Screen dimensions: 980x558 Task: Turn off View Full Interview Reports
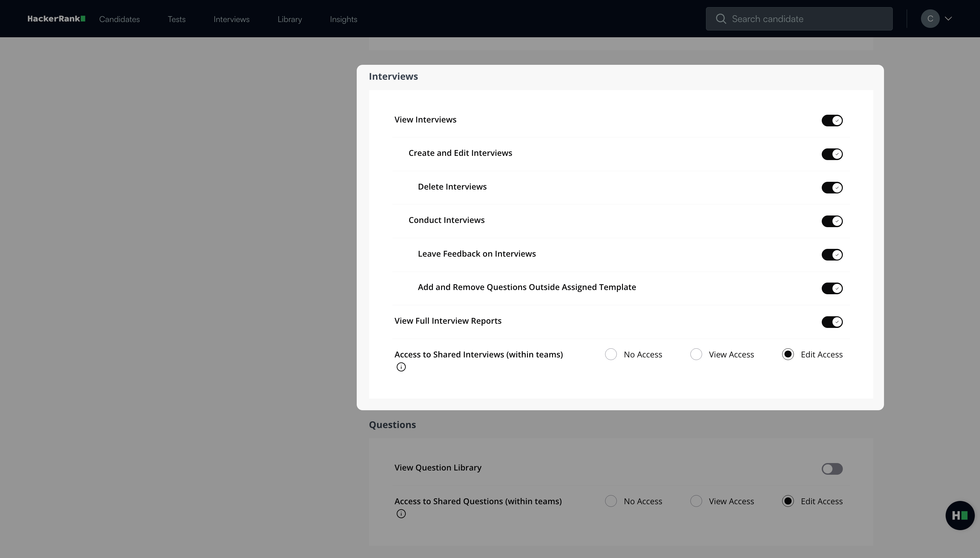pos(831,322)
